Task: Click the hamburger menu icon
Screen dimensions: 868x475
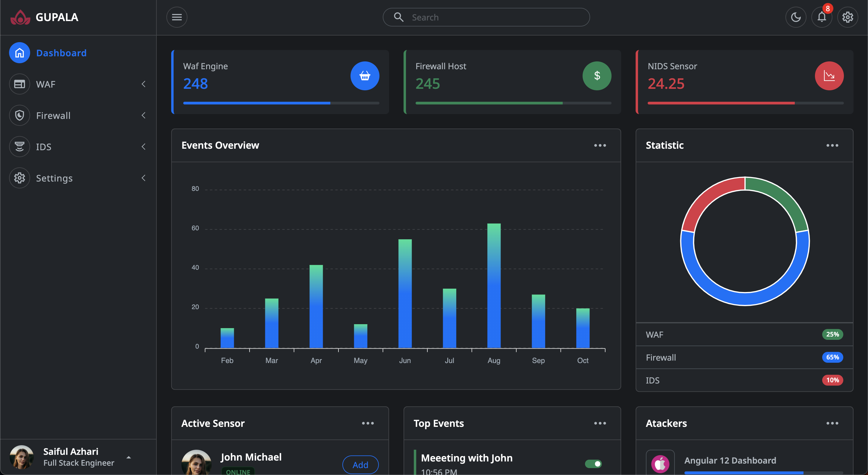Action: pos(177,17)
